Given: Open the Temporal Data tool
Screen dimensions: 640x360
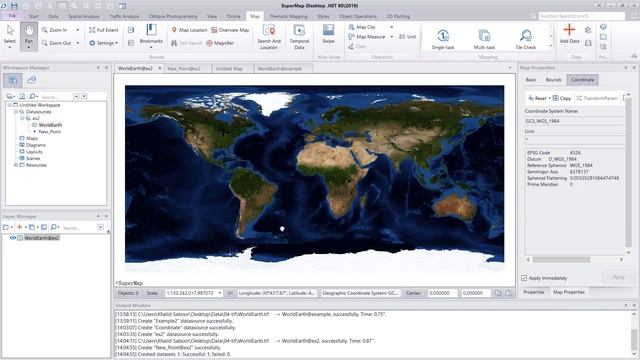Looking at the screenshot, I should [x=299, y=37].
